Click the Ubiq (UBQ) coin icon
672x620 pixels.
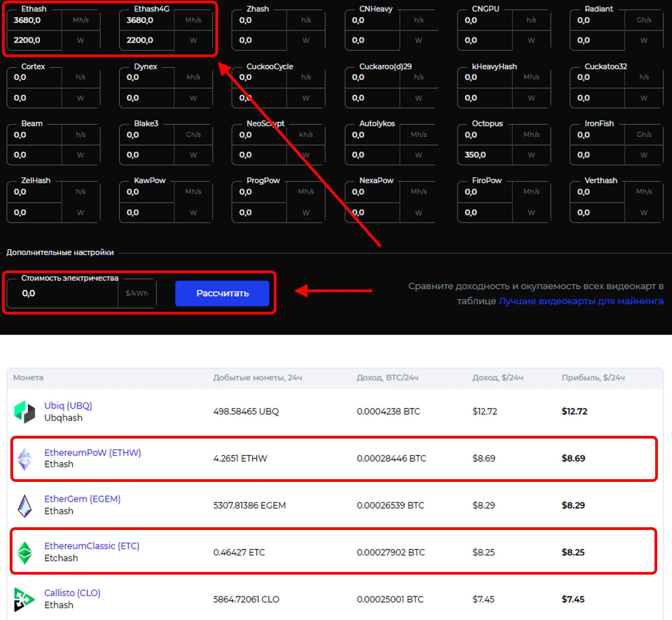click(x=25, y=412)
